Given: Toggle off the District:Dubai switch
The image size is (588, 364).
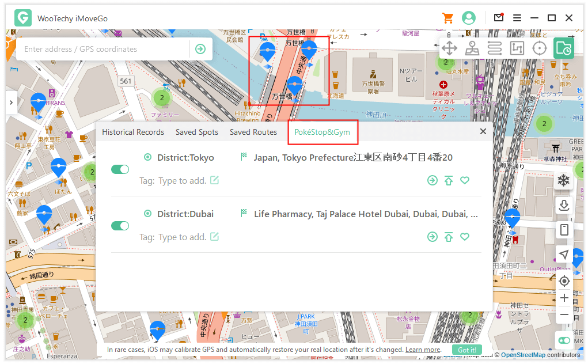Looking at the screenshot, I should pyautogui.click(x=120, y=226).
